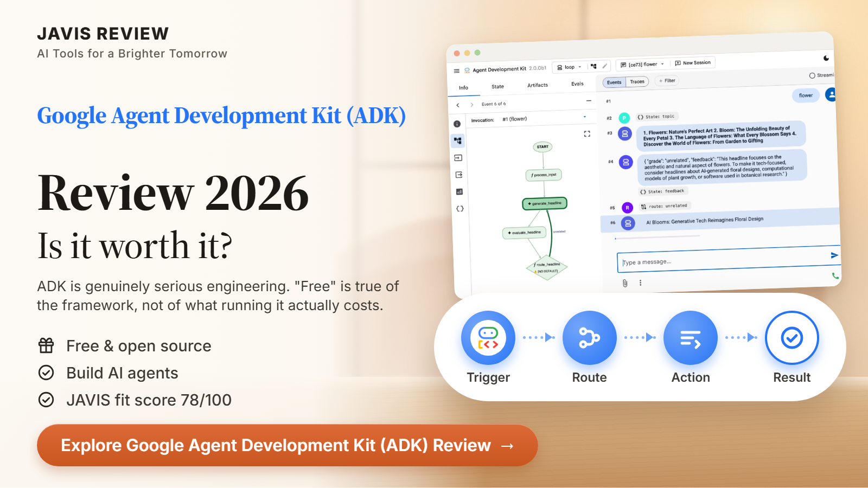Image resolution: width=868 pixels, height=488 pixels.
Task: Click the graph icon in the top agent toolbar
Action: pos(593,66)
